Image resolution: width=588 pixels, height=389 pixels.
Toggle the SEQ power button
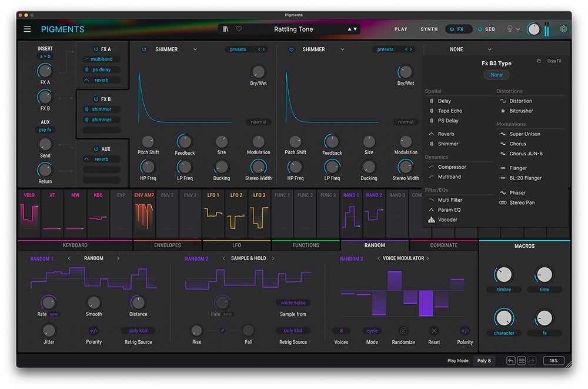[480, 29]
